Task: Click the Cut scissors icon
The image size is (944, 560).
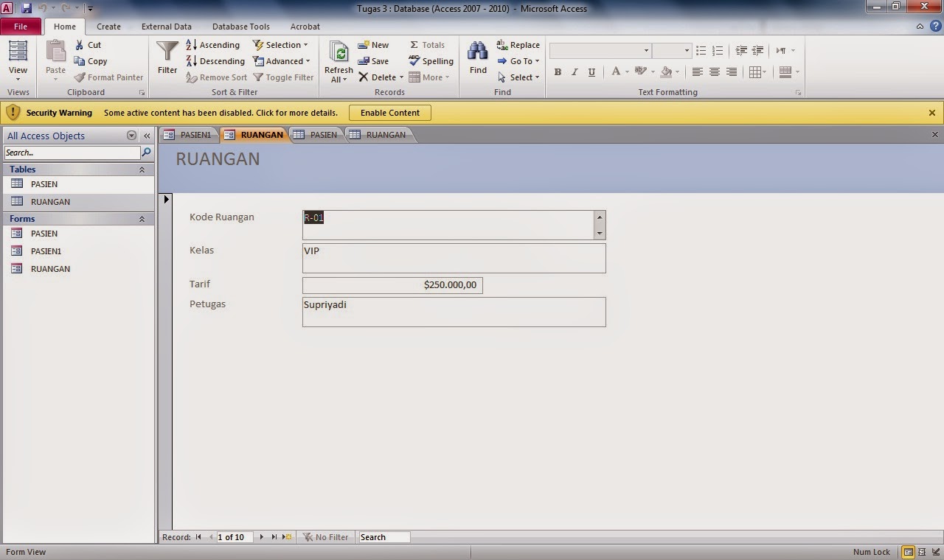Action: tap(80, 45)
